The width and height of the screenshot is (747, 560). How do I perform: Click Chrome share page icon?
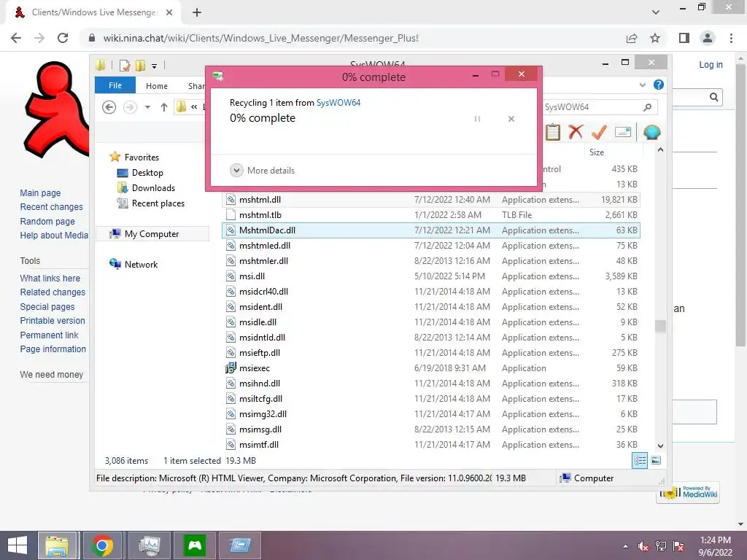coord(632,38)
